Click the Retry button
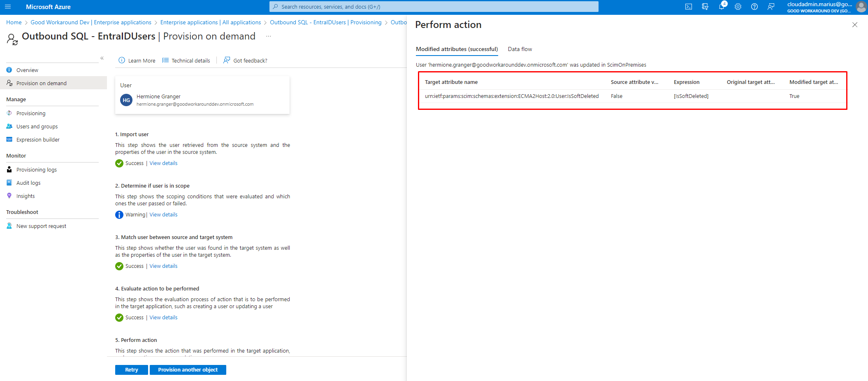The image size is (868, 381). 131,369
